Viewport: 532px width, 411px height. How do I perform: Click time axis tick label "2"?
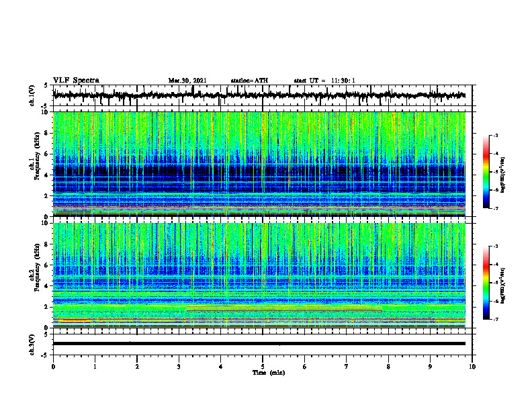tap(137, 367)
